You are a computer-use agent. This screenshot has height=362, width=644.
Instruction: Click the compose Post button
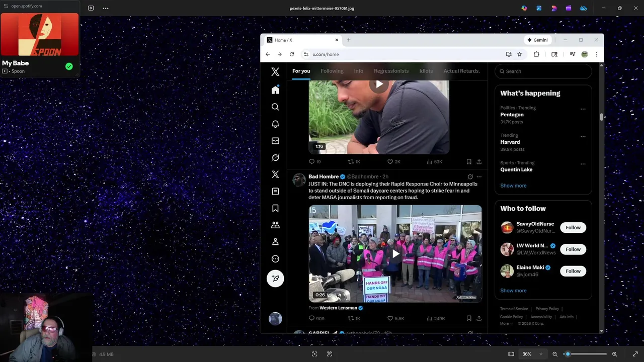point(275,279)
